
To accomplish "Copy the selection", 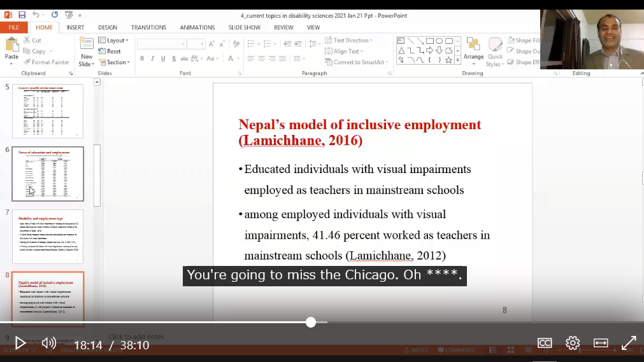I will [38, 52].
